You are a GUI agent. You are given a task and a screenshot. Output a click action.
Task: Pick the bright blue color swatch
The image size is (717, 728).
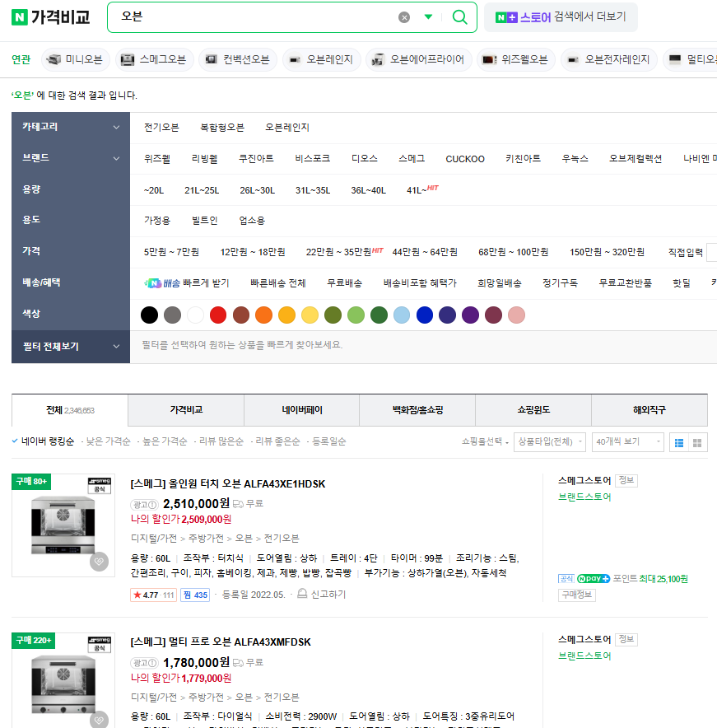[425, 315]
